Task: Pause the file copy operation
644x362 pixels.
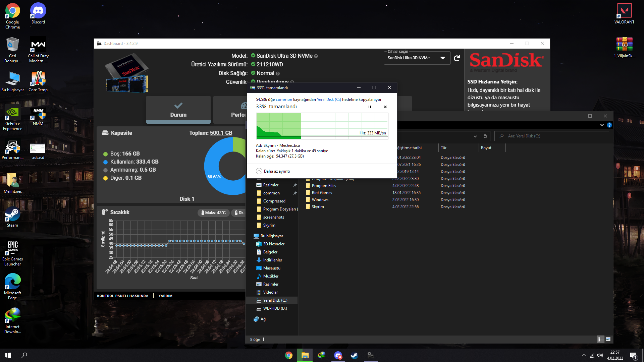Action: (x=370, y=107)
